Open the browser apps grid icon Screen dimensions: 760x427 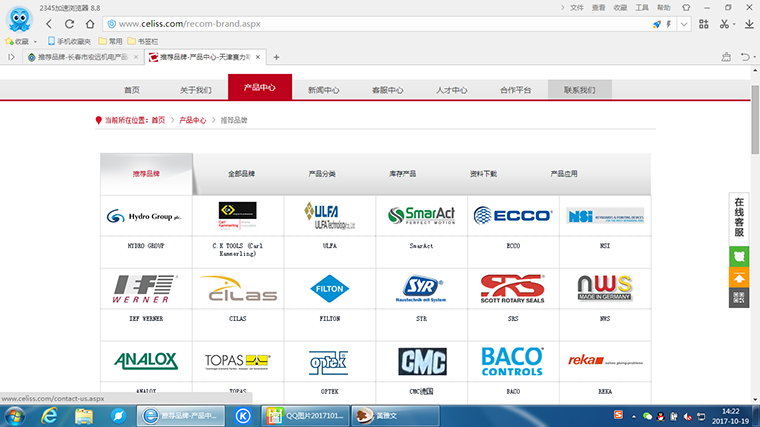[704, 24]
